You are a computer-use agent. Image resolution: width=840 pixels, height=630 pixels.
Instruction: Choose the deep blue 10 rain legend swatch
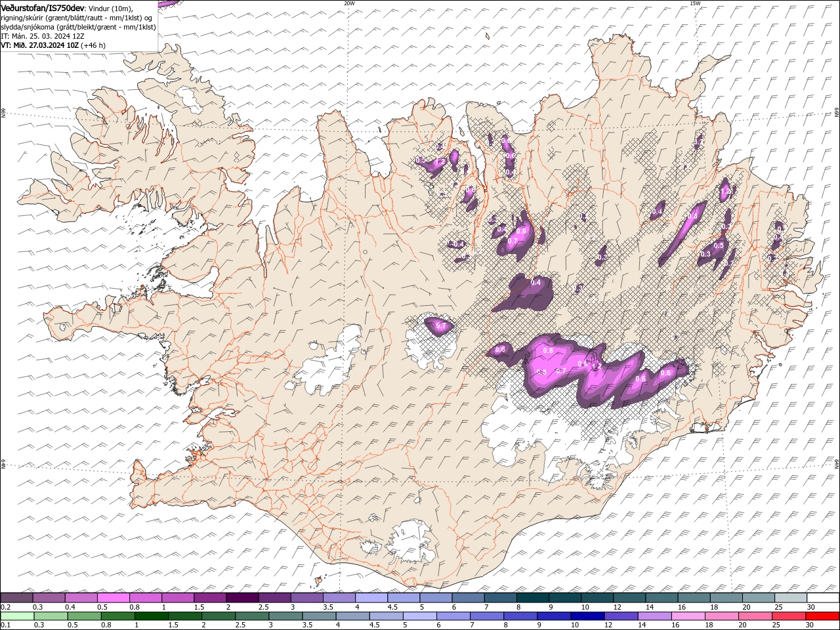587,616
